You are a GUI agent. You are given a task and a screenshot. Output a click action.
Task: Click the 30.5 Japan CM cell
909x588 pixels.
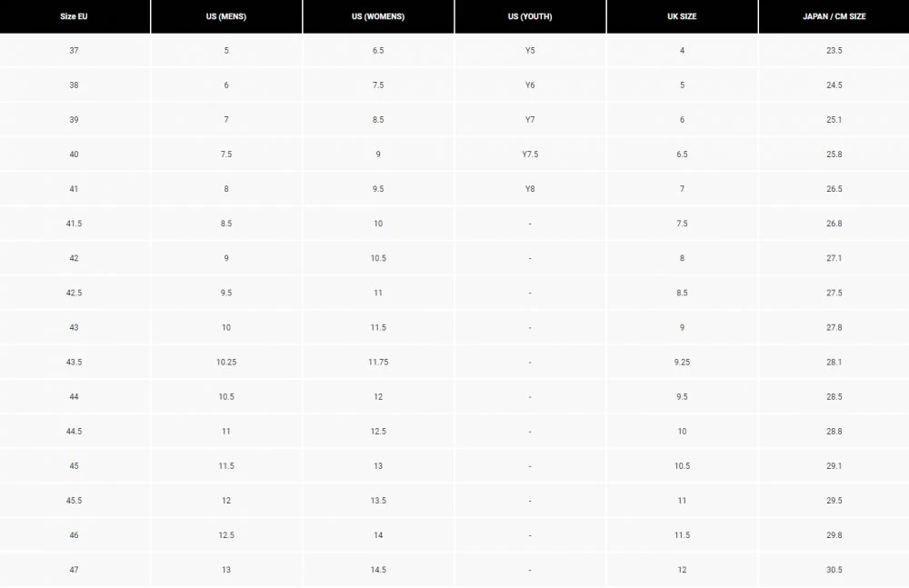(834, 570)
